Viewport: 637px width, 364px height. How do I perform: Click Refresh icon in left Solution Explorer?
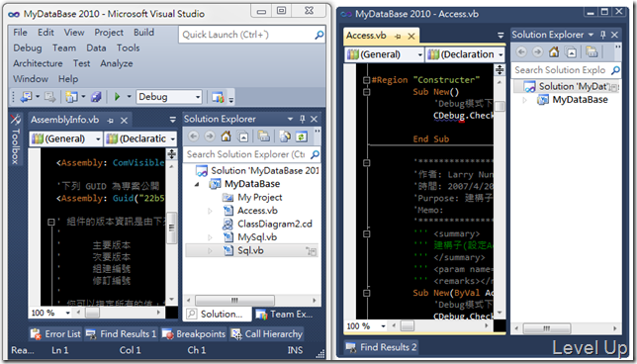point(301,136)
